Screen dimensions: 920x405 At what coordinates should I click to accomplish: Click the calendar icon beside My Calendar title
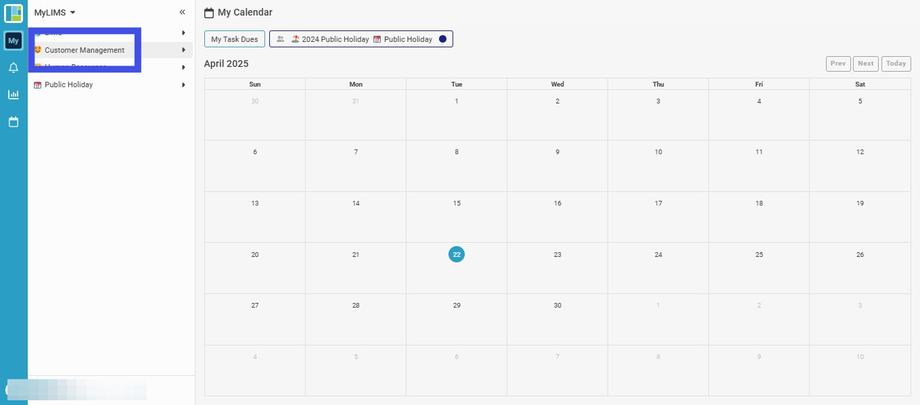pyautogui.click(x=208, y=12)
